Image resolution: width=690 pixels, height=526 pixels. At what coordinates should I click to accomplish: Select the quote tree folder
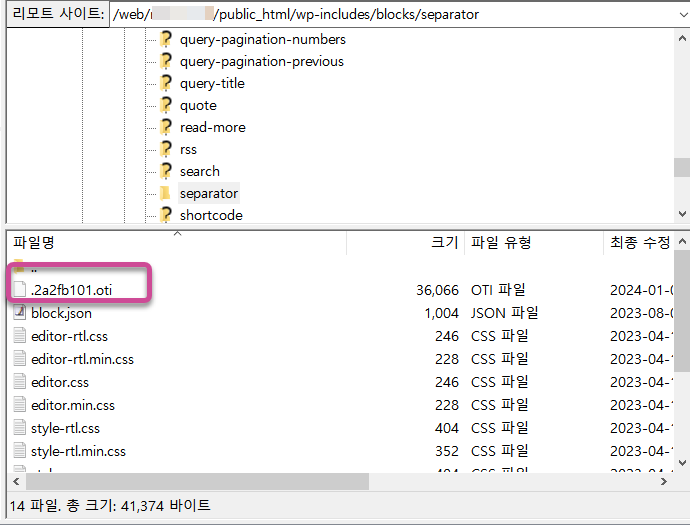tap(198, 106)
